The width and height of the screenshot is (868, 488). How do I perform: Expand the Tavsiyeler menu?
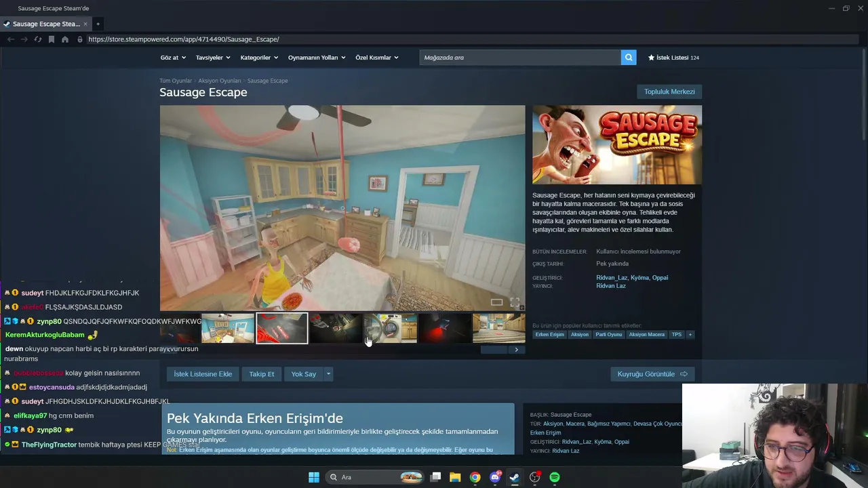(x=213, y=58)
